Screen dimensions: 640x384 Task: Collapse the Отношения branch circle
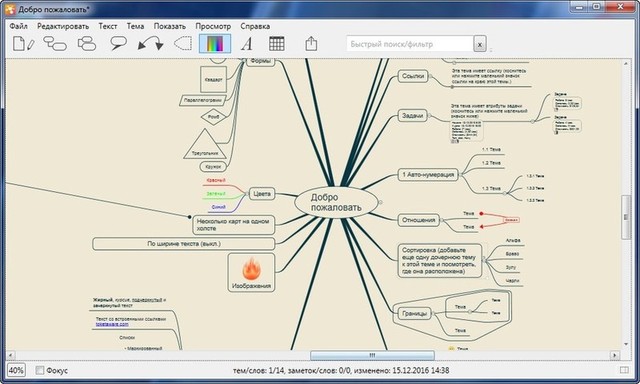[442, 220]
